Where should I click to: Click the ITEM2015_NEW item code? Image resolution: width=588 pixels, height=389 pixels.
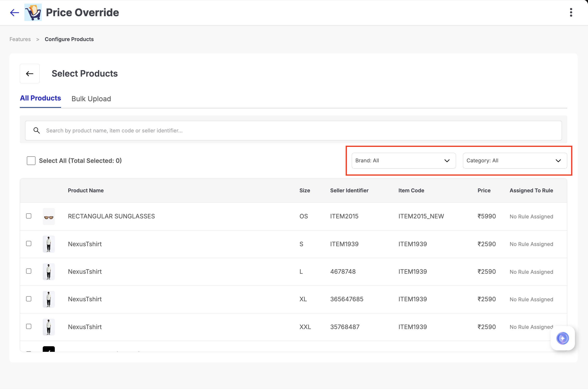421,216
